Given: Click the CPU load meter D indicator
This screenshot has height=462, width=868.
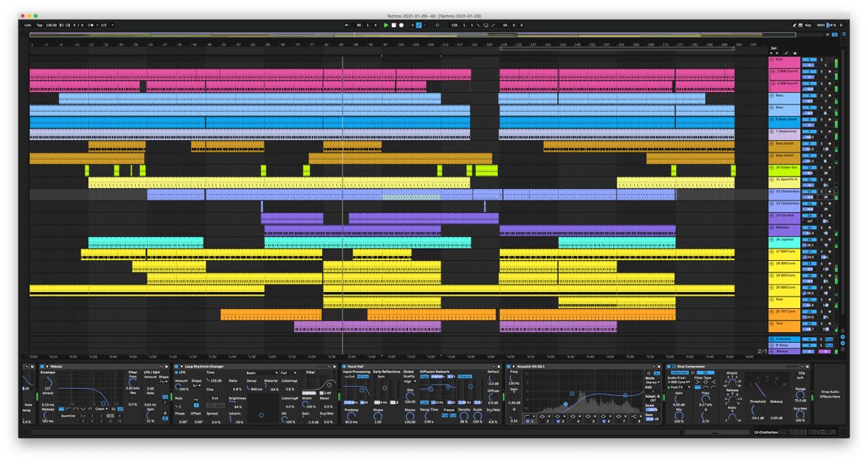Looking at the screenshot, I should tap(842, 25).
